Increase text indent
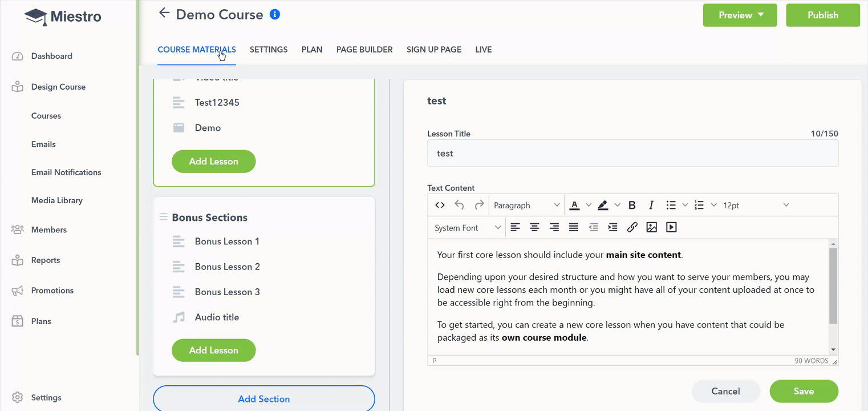Viewport: 868px width, 411px height. point(613,227)
